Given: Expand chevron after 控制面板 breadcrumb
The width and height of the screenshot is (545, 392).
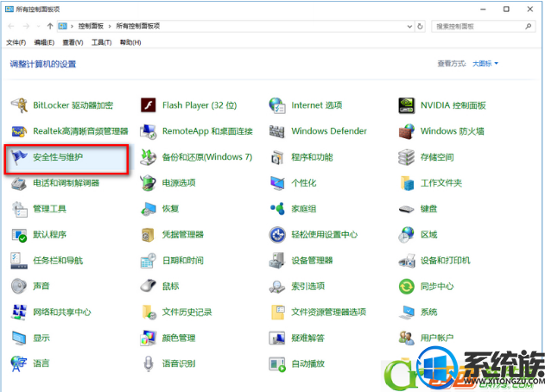Looking at the screenshot, I should pos(110,27).
